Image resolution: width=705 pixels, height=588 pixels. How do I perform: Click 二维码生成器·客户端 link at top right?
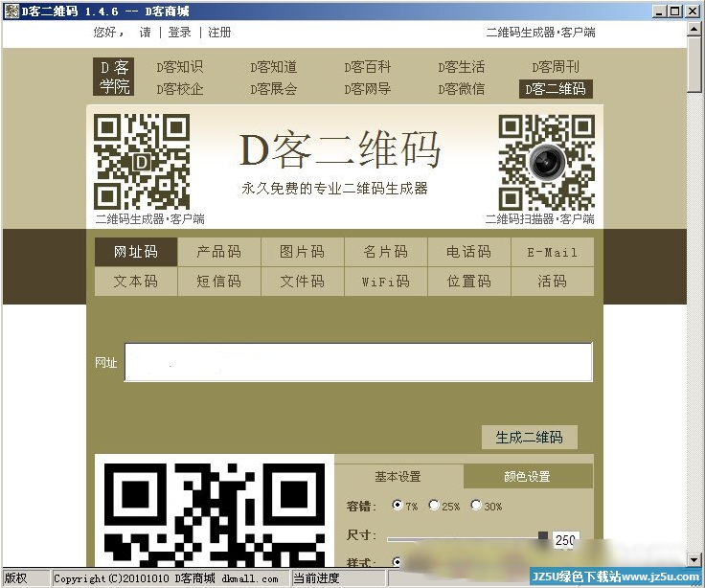540,33
